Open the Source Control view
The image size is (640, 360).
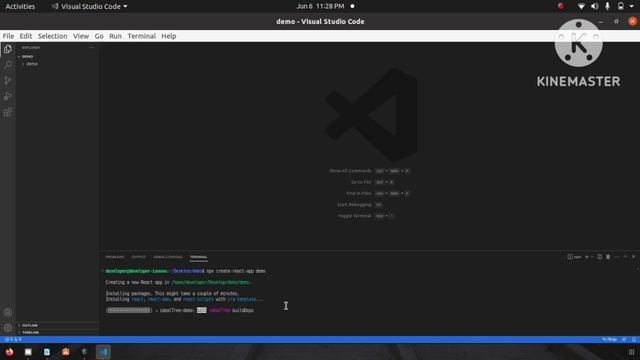point(8,80)
